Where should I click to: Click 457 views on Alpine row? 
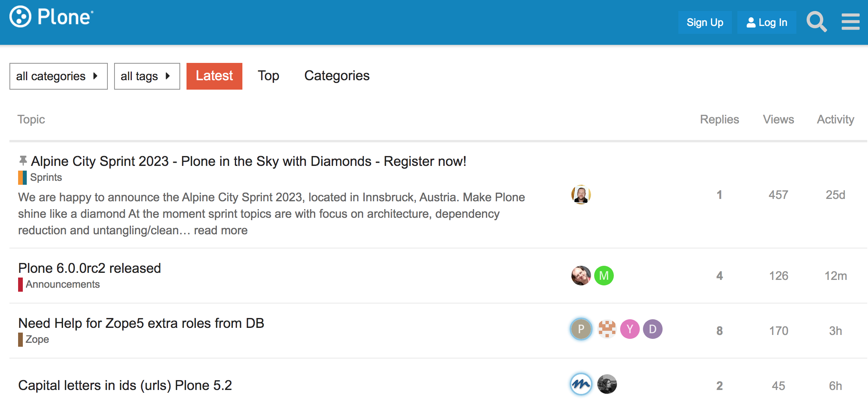[x=778, y=195]
